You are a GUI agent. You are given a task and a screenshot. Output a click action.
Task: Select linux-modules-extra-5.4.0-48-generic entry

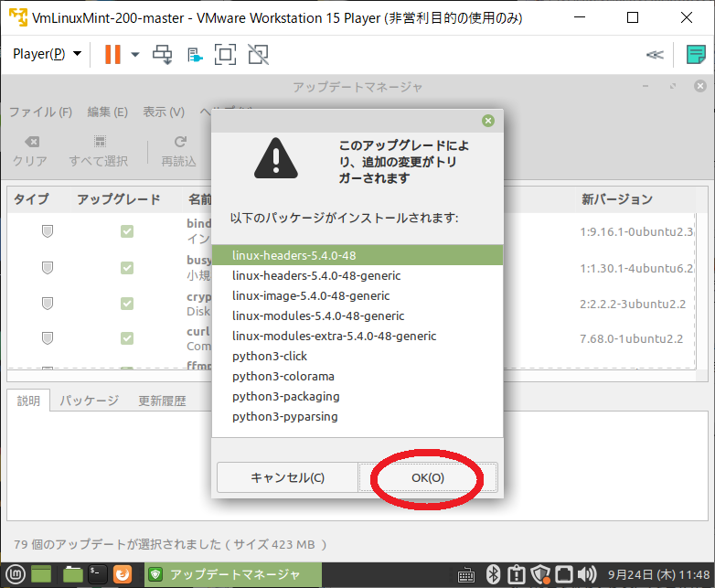pos(357,336)
